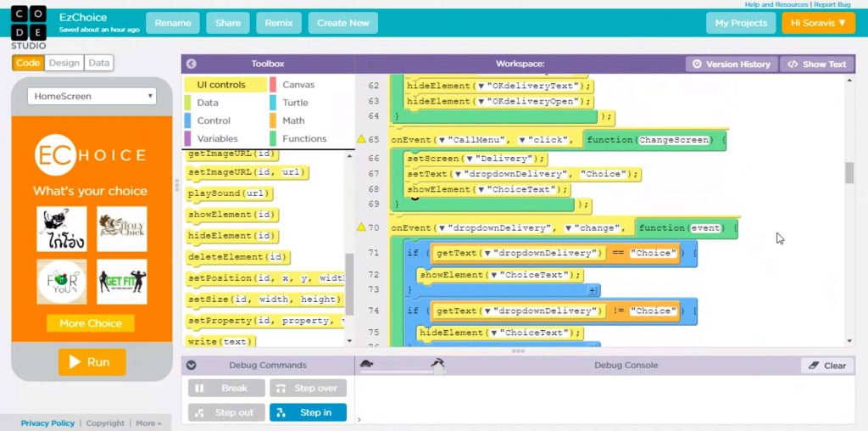868x431 pixels.
Task: Select the deleteElement(id) toolbox block
Action: click(x=238, y=257)
